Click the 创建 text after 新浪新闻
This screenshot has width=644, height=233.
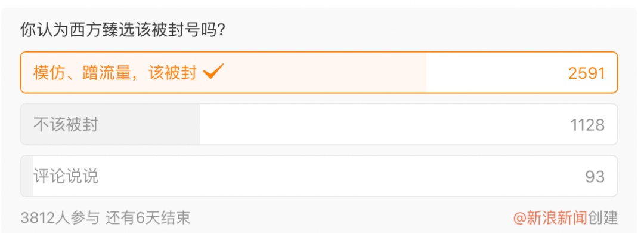tap(602, 218)
